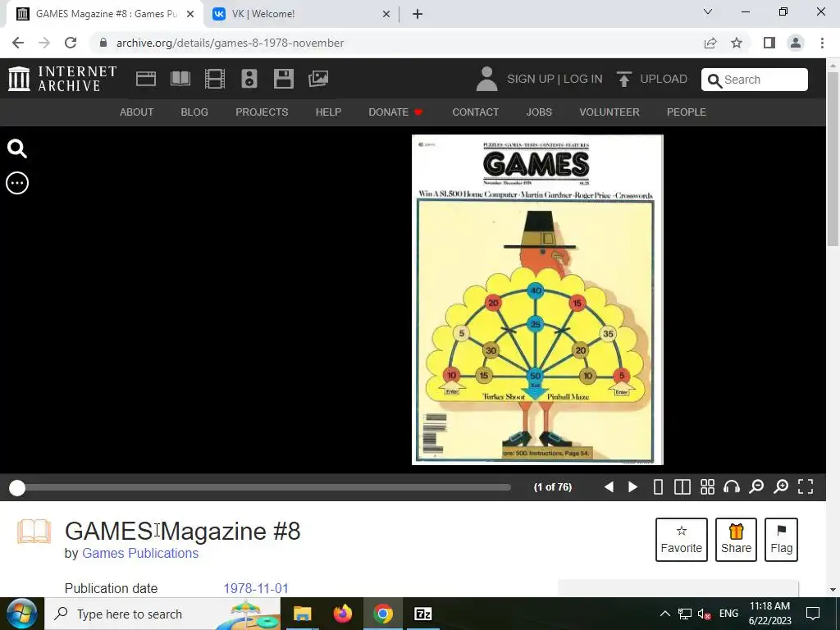Open the Video film-strip icon
Screen dimensions: 840x630
pos(214,79)
